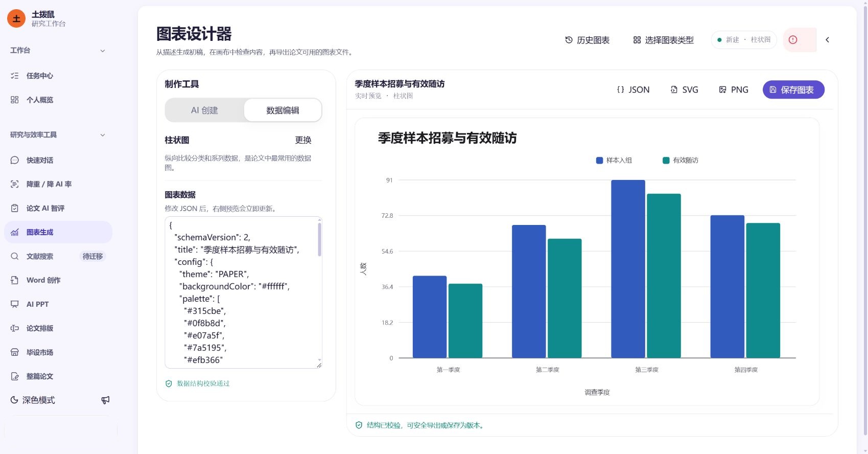
Task: Open 论文排版 tool
Action: 58,328
